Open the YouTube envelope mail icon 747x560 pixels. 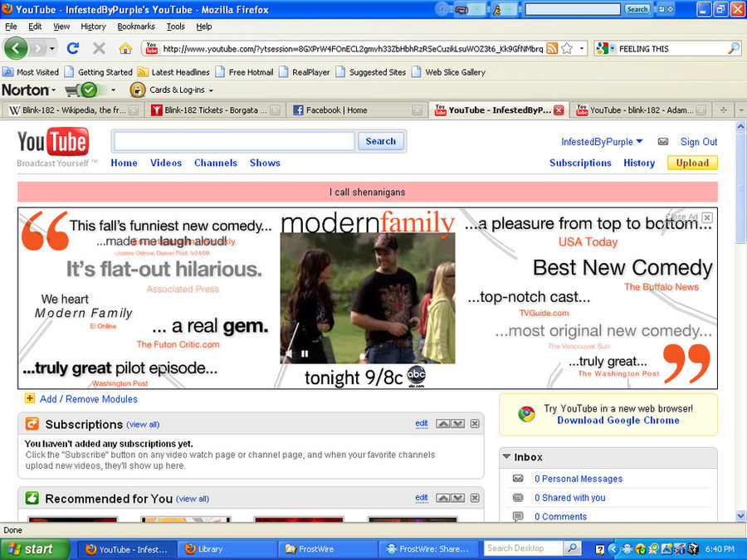pos(662,141)
